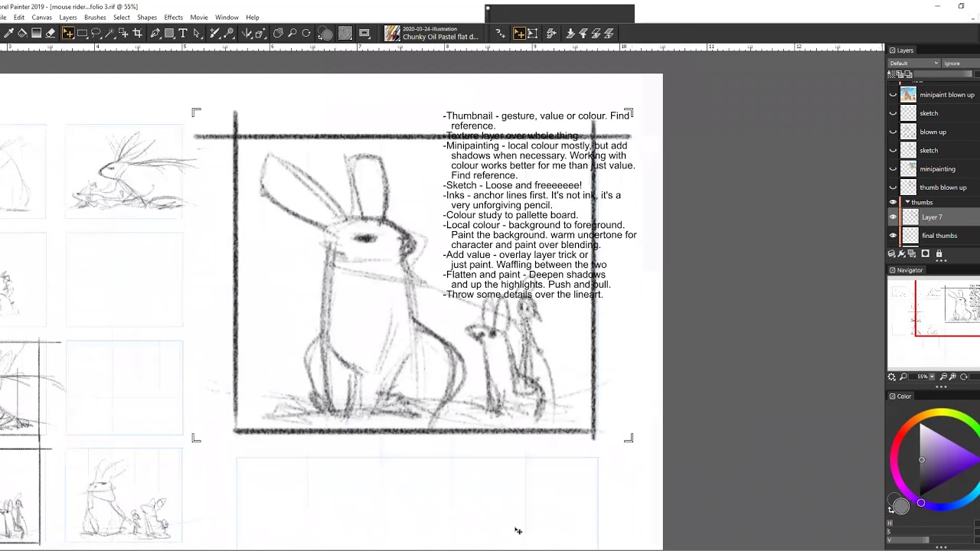Open the Movie menu
This screenshot has height=551, width=980.
point(199,17)
